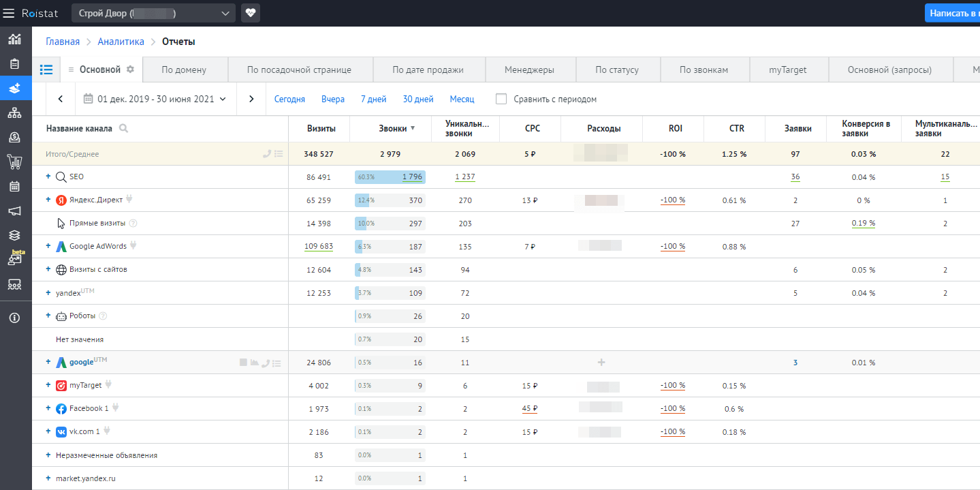The width and height of the screenshot is (980, 490).
Task: Expand the Google AdWords channel row
Action: (x=48, y=247)
